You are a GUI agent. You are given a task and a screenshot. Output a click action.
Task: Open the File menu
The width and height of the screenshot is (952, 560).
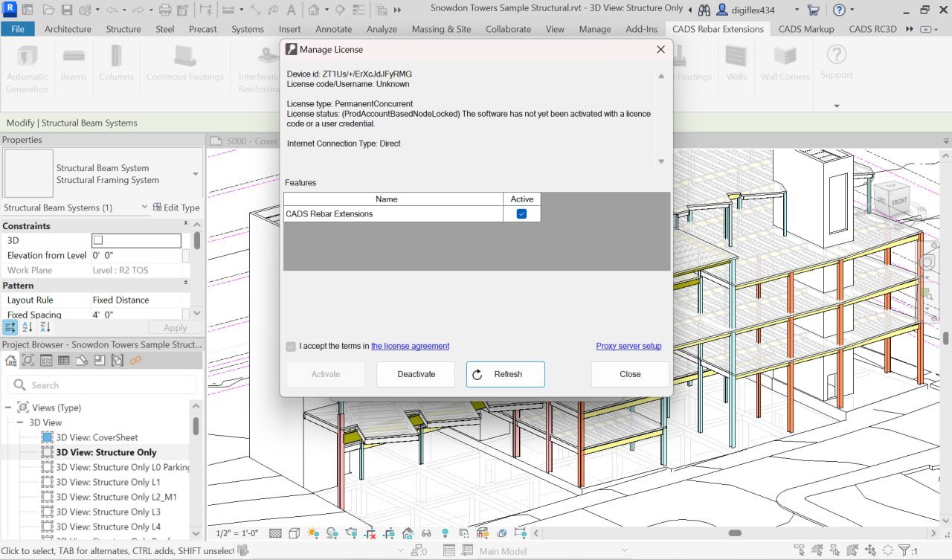click(18, 29)
